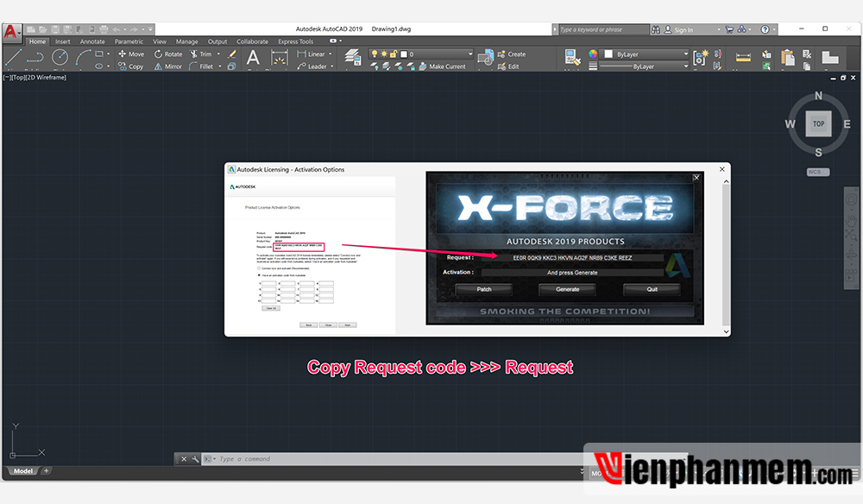863x504 pixels.
Task: Open the layer dropdown list
Action: (x=470, y=54)
